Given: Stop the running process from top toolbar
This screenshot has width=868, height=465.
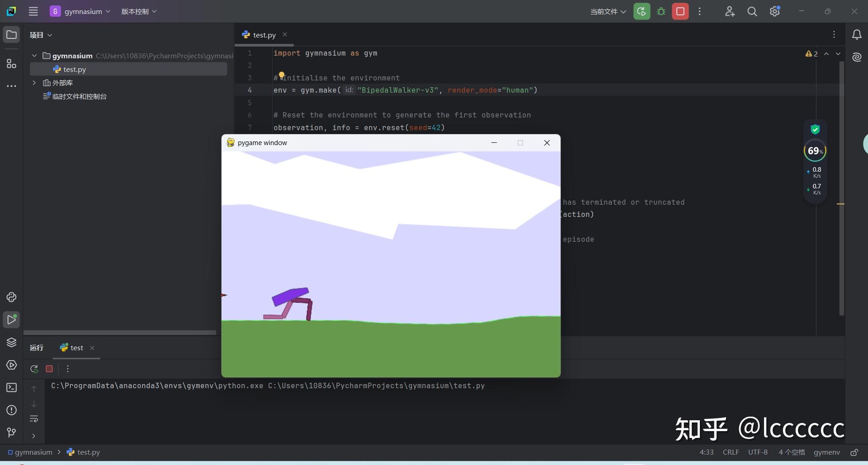Looking at the screenshot, I should 680,11.
